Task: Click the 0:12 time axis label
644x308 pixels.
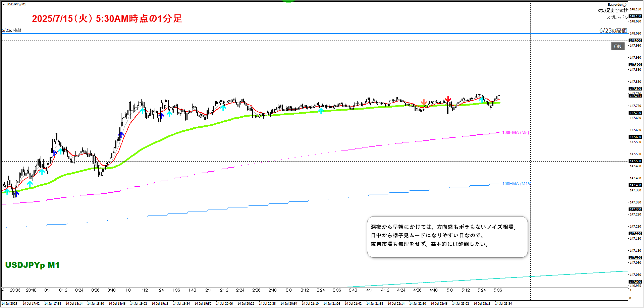Action: 63,290
